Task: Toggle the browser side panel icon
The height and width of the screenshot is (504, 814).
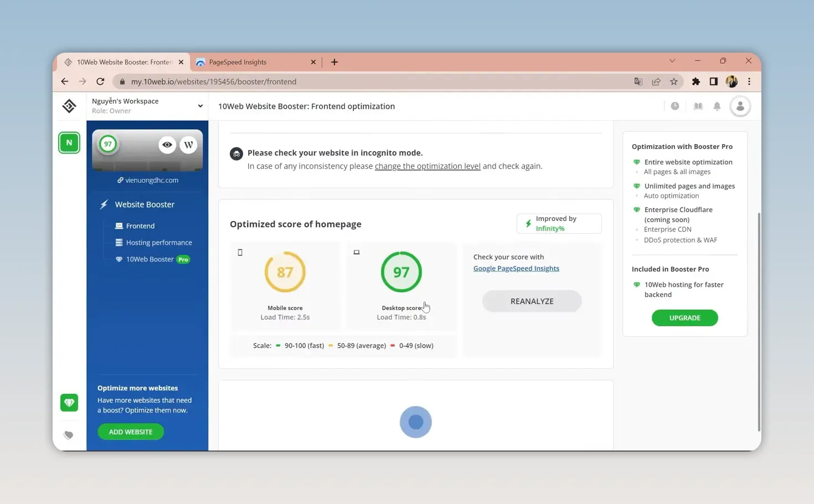Action: pos(714,81)
